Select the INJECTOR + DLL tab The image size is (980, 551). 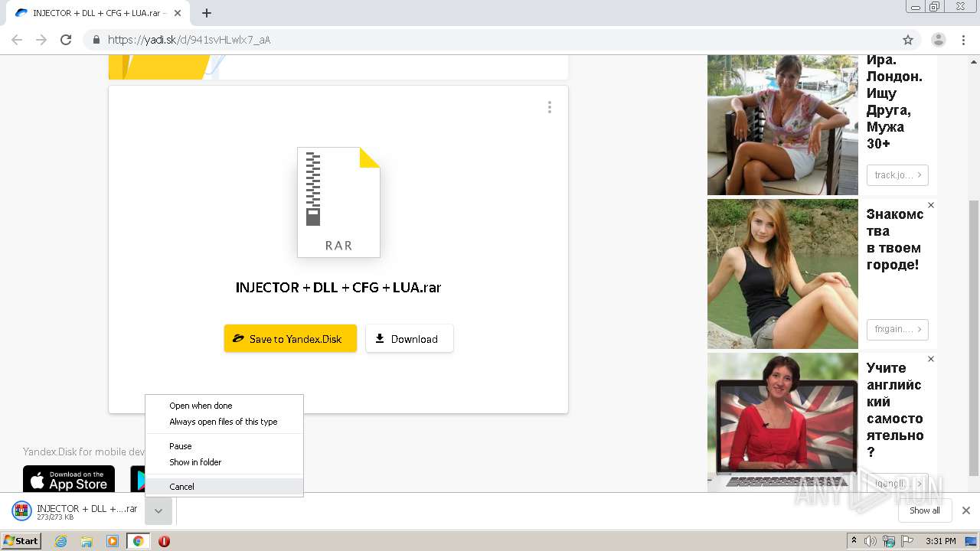(x=96, y=13)
